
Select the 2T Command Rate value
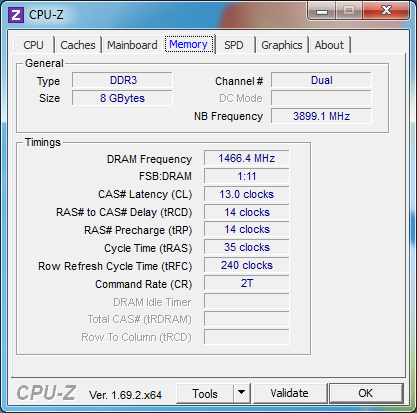pyautogui.click(x=247, y=284)
